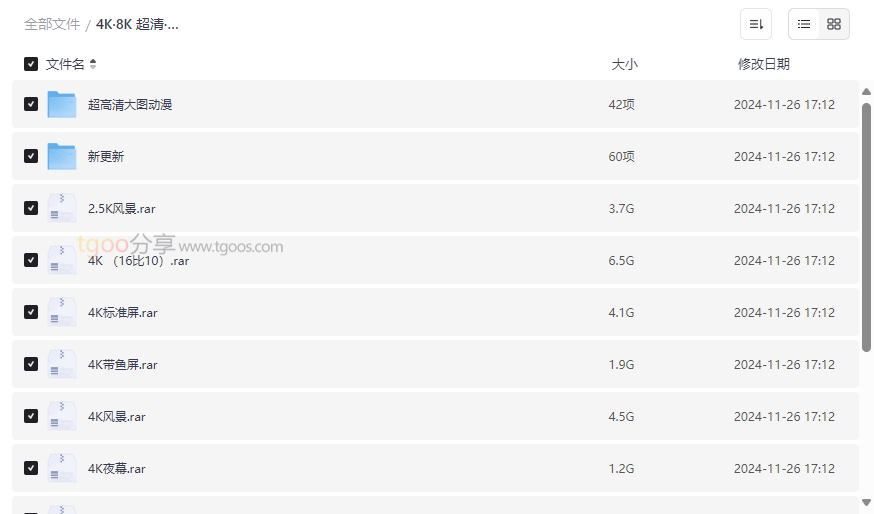This screenshot has width=874, height=514.
Task: Open the 超高清大图动漫 folder icon
Action: (x=61, y=104)
